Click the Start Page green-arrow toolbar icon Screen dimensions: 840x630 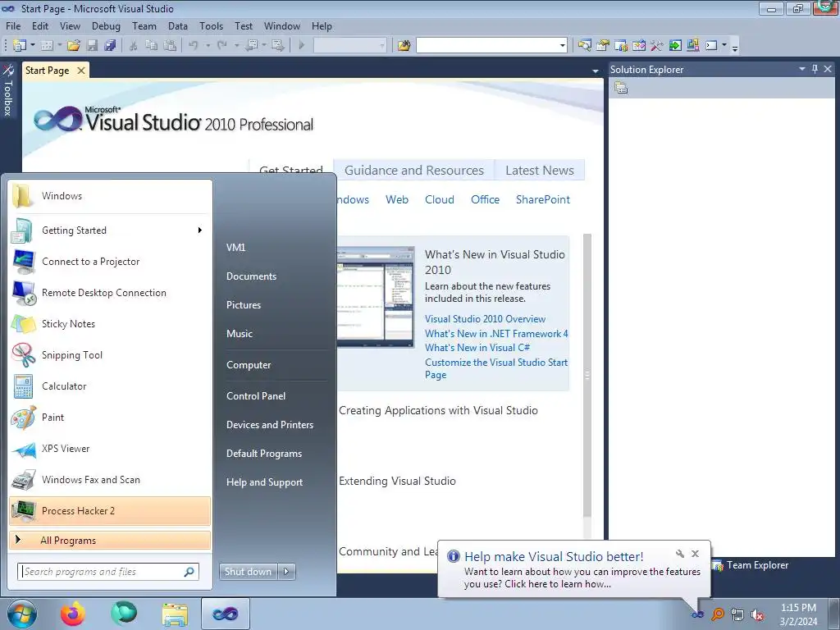[675, 46]
